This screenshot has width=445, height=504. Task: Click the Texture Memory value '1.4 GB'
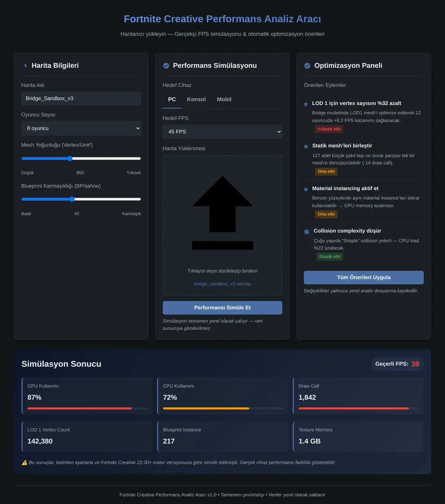(x=310, y=441)
